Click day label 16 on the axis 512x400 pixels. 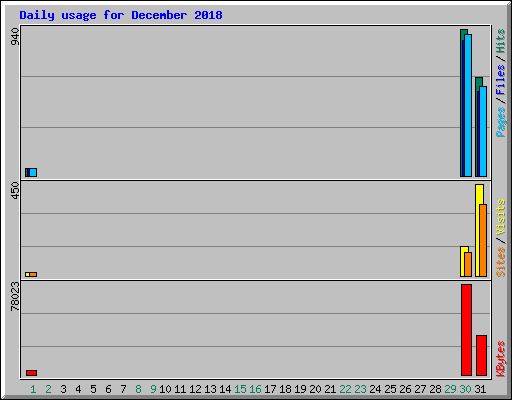point(255,389)
